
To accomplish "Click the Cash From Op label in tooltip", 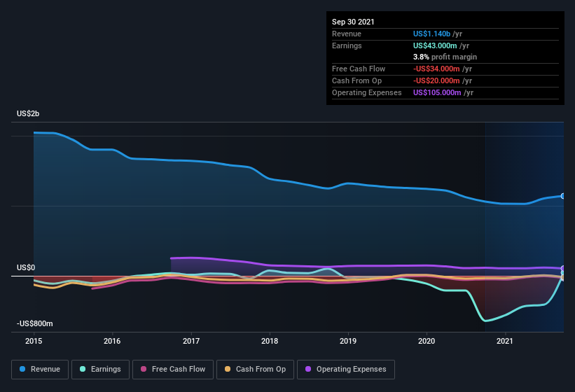I will [356, 80].
